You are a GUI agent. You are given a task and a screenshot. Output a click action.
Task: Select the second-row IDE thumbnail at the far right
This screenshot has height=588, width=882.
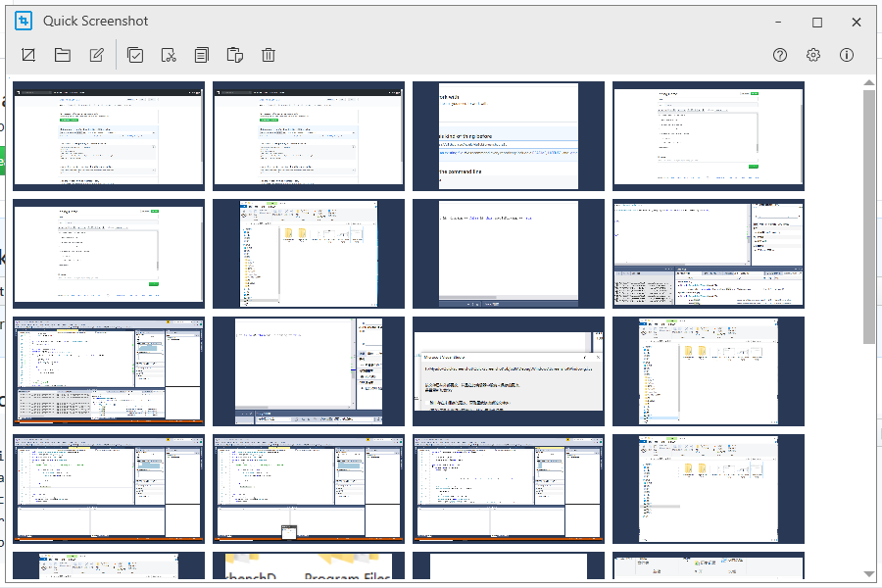709,254
